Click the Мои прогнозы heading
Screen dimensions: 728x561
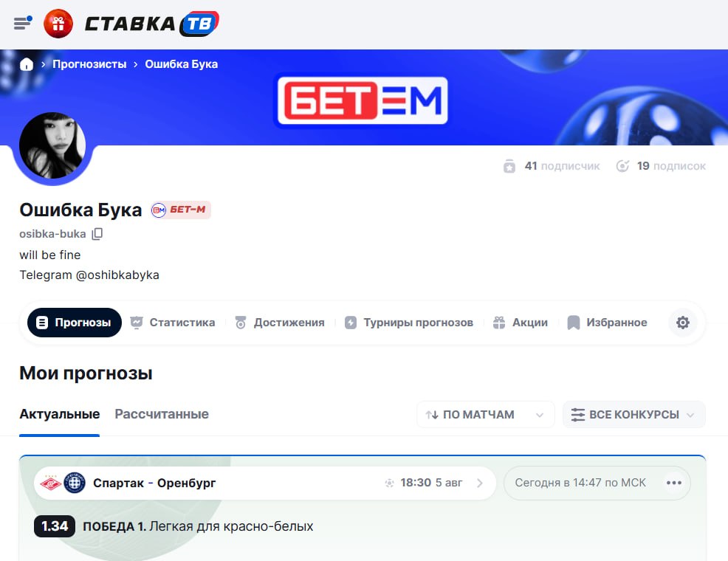(x=86, y=373)
